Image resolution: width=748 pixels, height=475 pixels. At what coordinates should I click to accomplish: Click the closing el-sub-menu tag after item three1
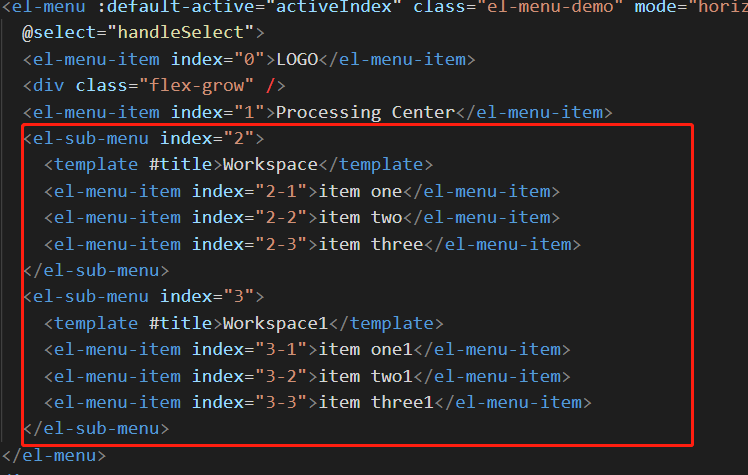click(x=96, y=428)
